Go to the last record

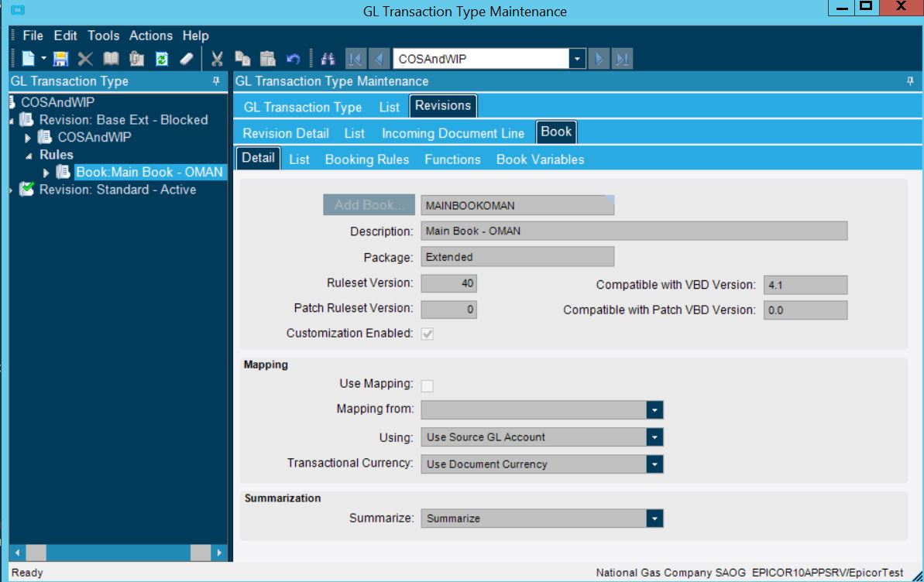(x=622, y=58)
